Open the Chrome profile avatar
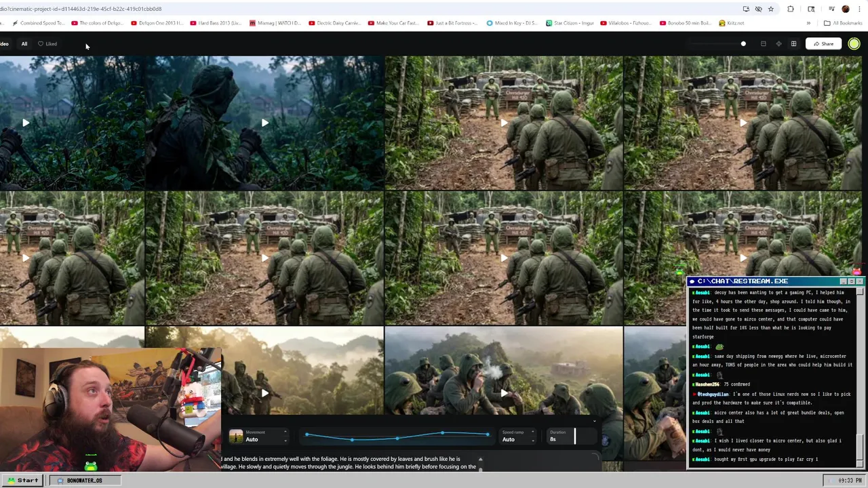868x488 pixels. [x=845, y=9]
